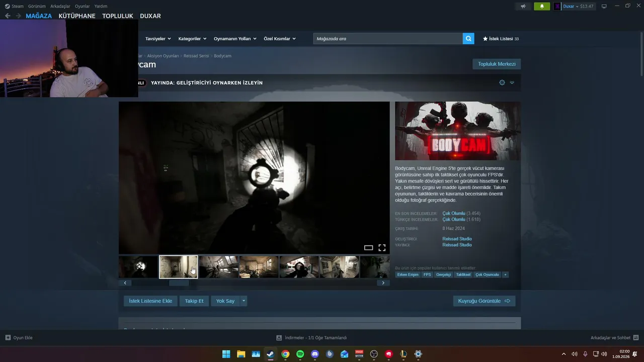
Task: Enter fullscreen for the screenshot viewer
Action: pyautogui.click(x=382, y=247)
